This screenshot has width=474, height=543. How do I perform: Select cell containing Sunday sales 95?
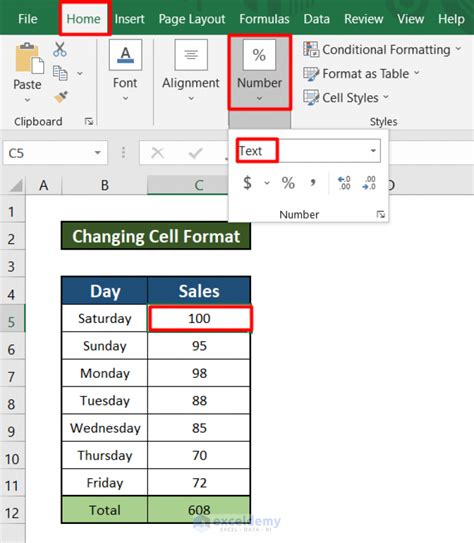click(x=199, y=346)
